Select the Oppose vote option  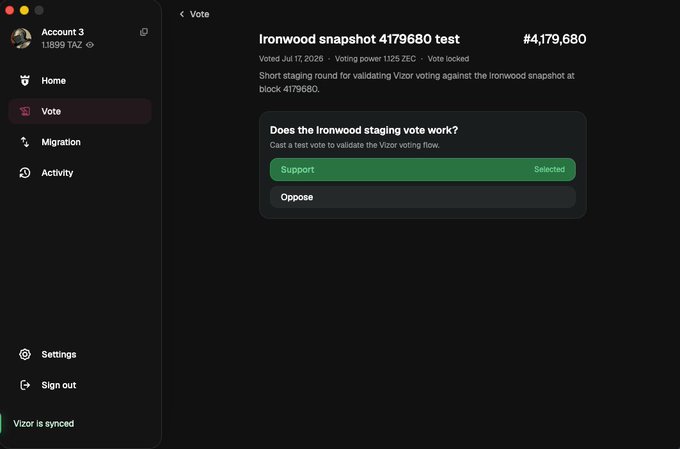[422, 197]
